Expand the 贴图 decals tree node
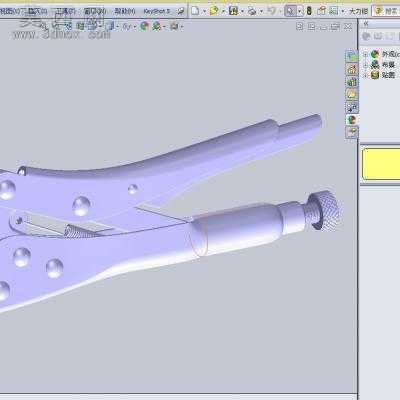Viewport: 400px width, 400px height. coord(365,75)
